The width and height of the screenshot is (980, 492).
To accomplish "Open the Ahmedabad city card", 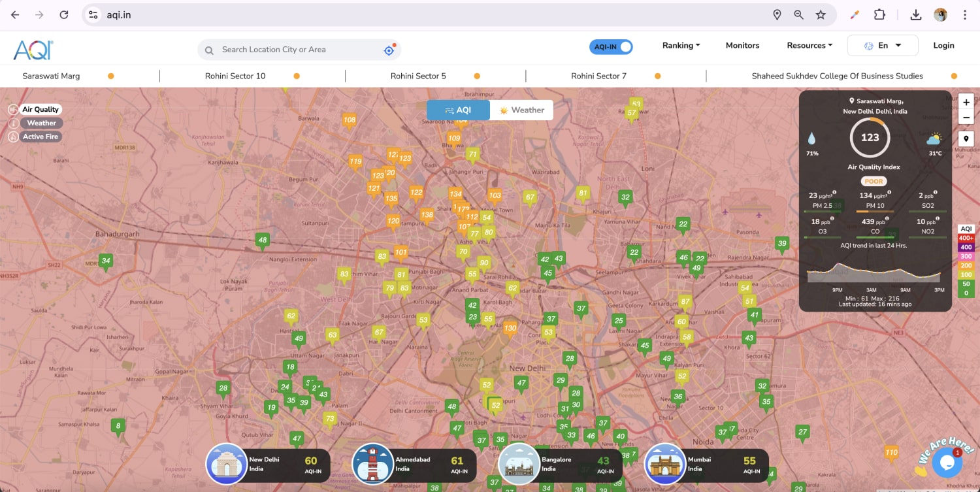I will click(x=414, y=465).
